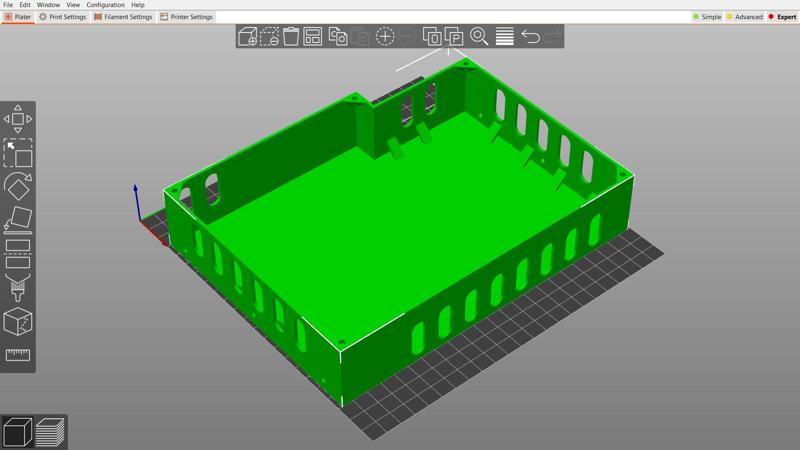
Task: Activate the Paint-on supports brush tool
Action: click(x=18, y=289)
